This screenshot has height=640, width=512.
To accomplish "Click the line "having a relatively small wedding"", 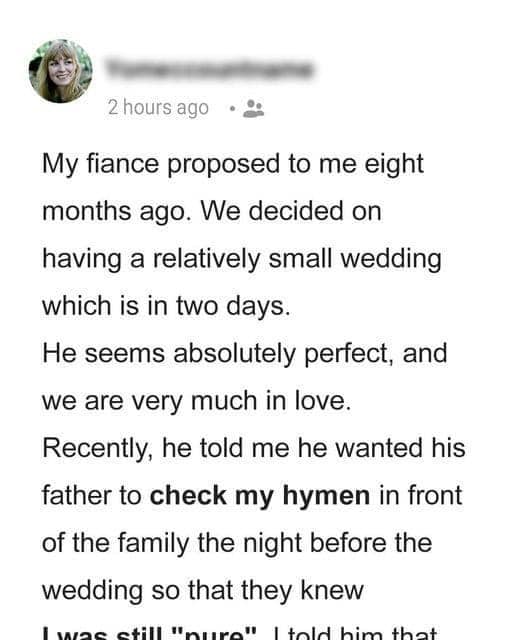I will pos(242,259).
